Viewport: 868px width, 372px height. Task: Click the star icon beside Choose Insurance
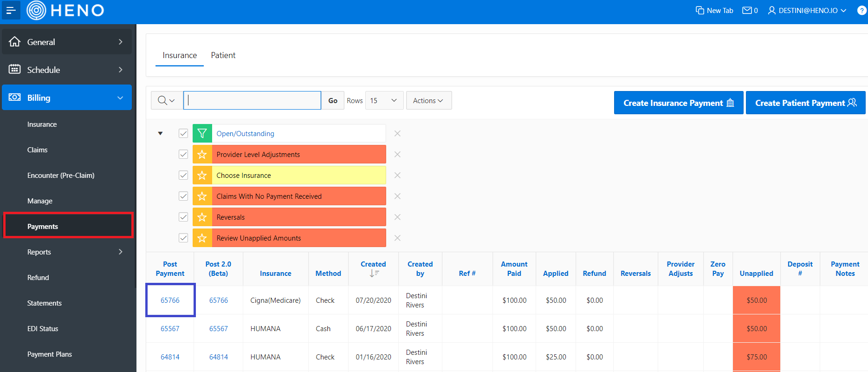click(202, 175)
